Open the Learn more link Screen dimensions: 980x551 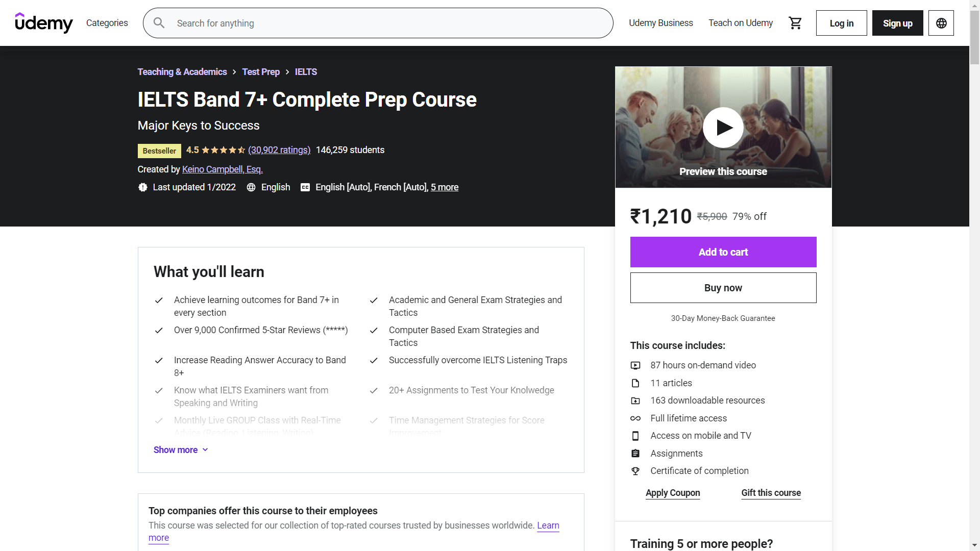(548, 525)
